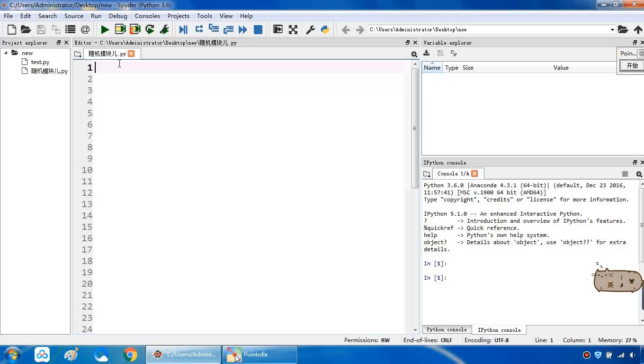Click the New file icon
The image size is (644, 364).
click(x=12, y=29)
